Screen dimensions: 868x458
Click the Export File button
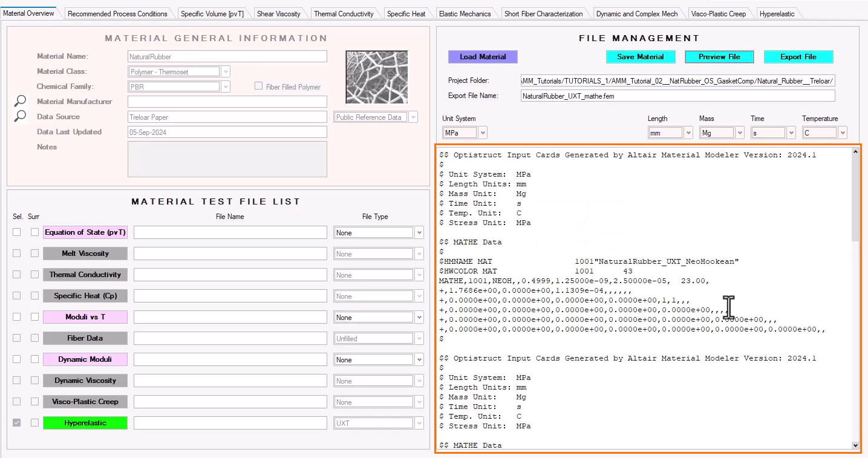tap(798, 57)
